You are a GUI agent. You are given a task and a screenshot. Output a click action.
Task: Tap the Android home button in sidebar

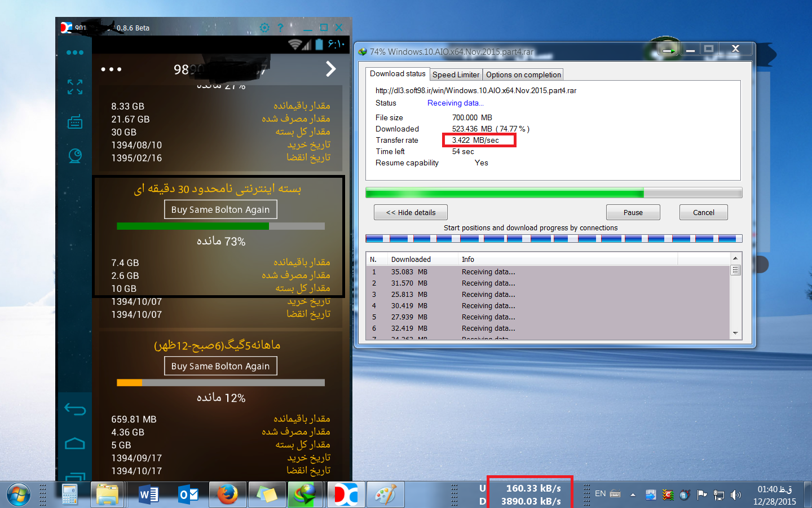coord(75,444)
